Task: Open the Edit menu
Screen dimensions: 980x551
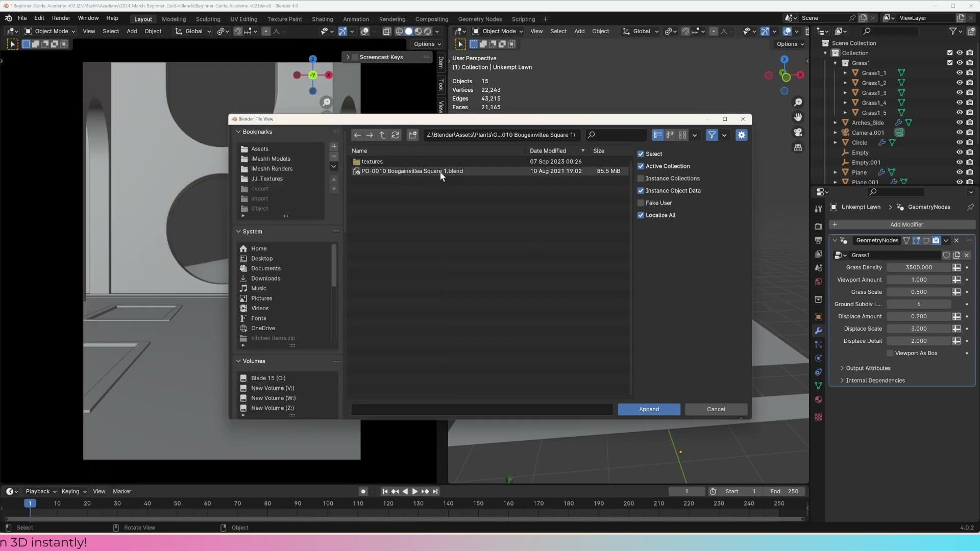Action: [x=39, y=18]
